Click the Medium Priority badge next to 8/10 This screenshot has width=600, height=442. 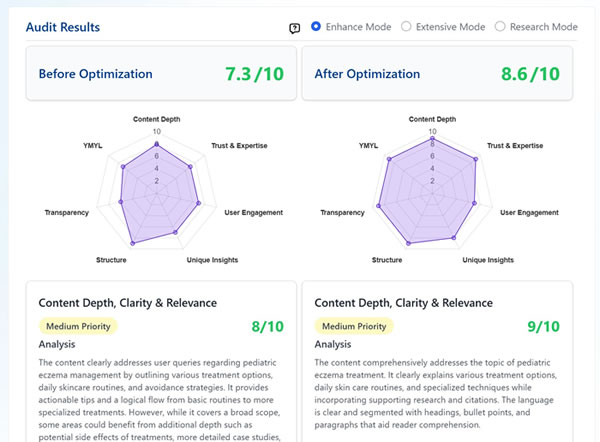(x=78, y=326)
